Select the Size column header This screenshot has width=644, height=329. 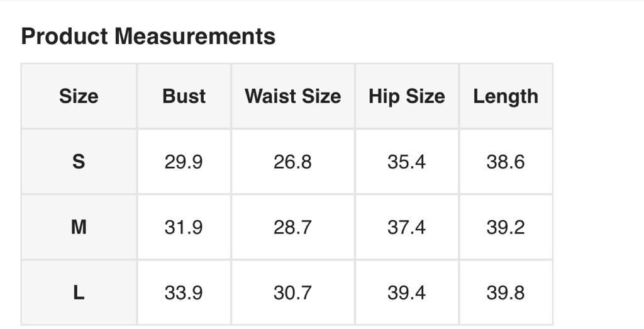(79, 96)
